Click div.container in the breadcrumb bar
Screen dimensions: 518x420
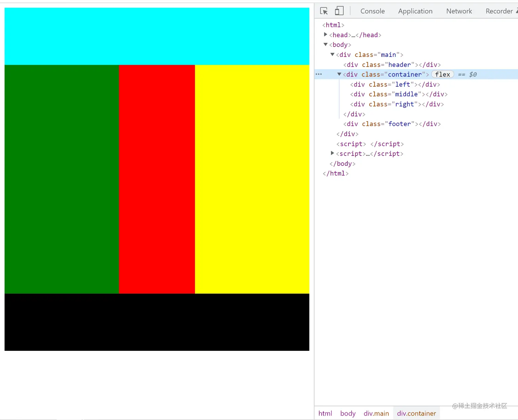[416, 413]
